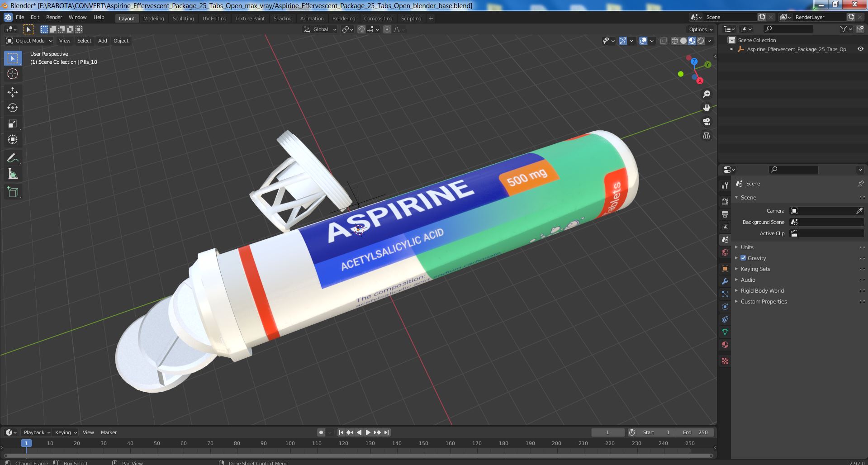
Task: Toggle proportional editing icon
Action: tap(387, 29)
